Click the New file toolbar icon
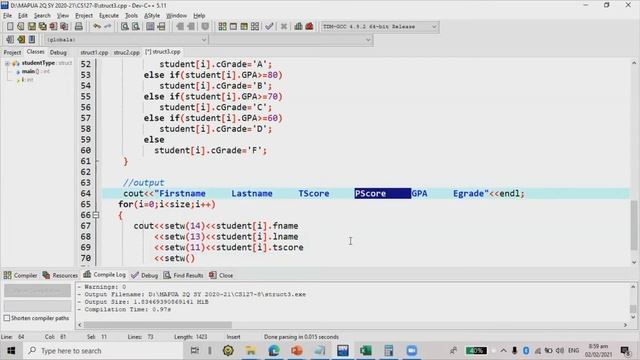The height and width of the screenshot is (360, 640). click(10, 27)
